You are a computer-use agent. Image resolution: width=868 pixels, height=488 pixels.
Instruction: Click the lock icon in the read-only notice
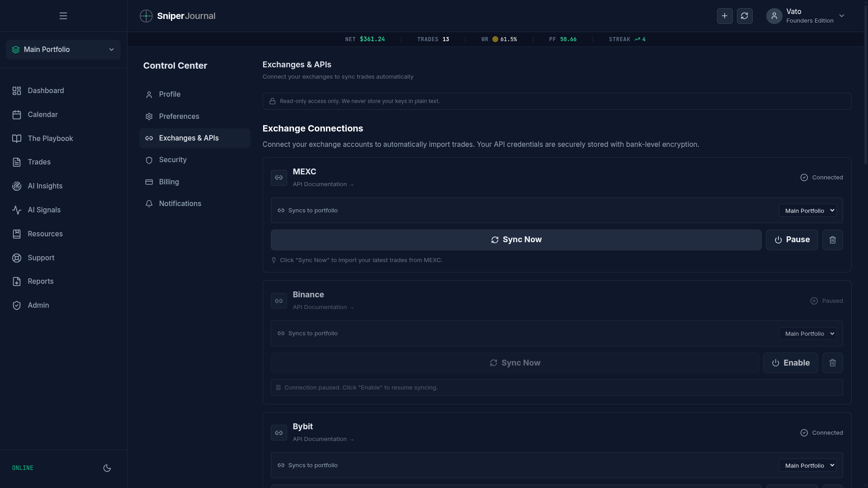(x=273, y=101)
